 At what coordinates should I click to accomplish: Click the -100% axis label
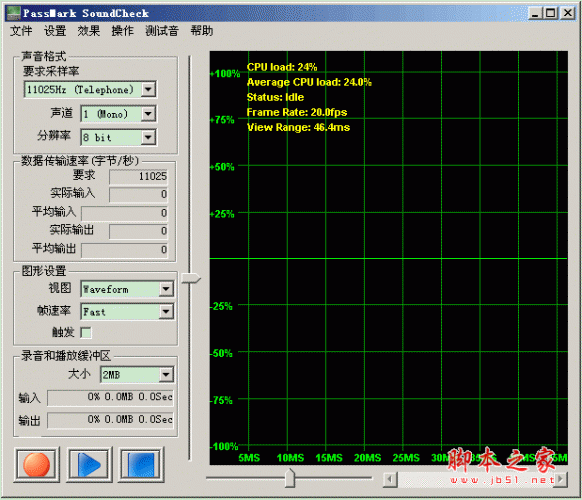coord(224,447)
